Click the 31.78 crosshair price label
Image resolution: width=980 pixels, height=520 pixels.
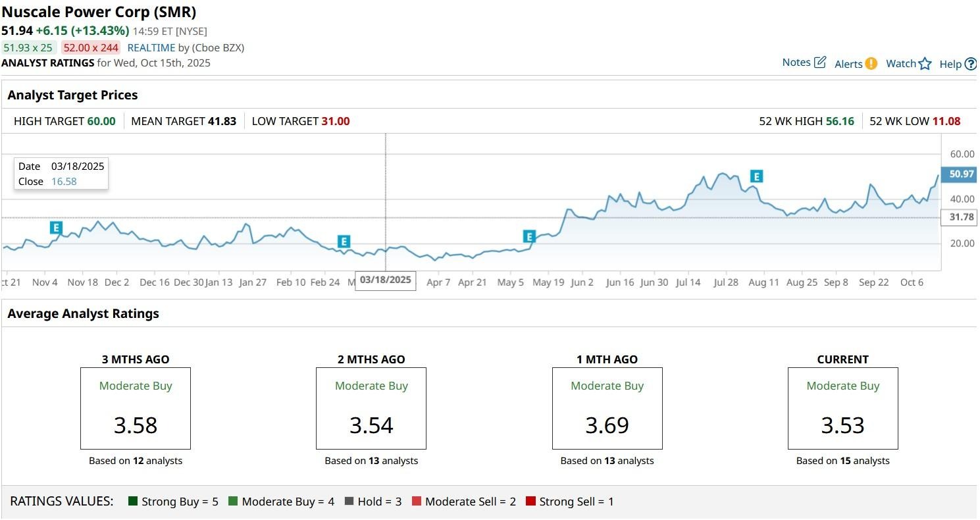[x=959, y=217]
